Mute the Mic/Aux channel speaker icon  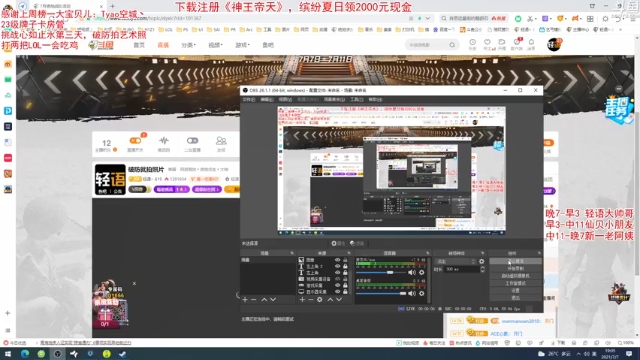coord(412,272)
